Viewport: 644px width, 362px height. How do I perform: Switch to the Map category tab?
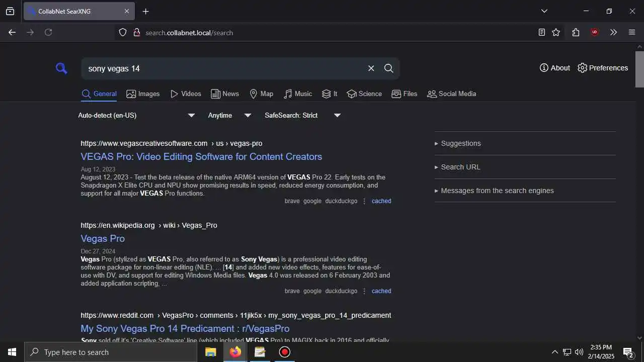click(x=261, y=94)
